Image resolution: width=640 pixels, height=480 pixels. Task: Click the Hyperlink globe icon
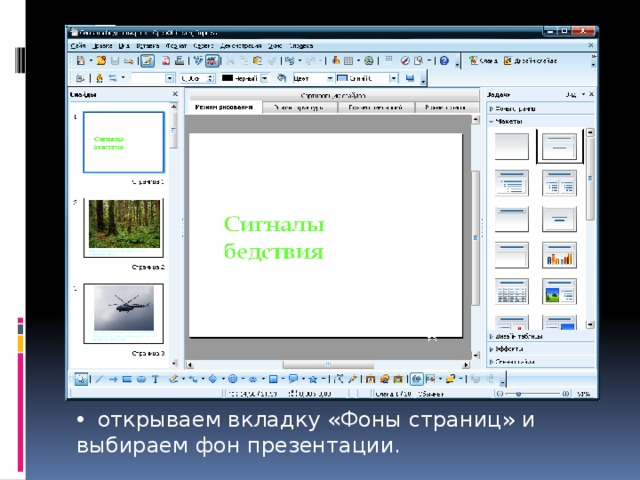pos(369,61)
